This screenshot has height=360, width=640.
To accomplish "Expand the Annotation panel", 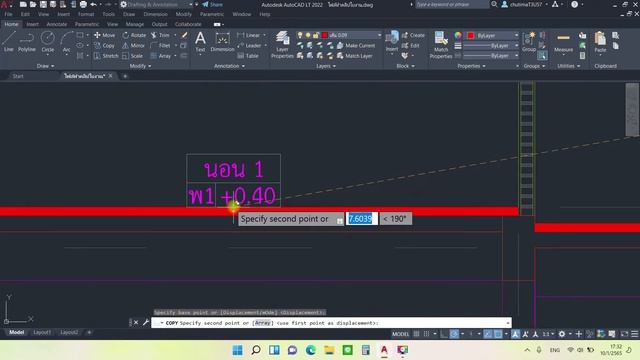I will 229,66.
